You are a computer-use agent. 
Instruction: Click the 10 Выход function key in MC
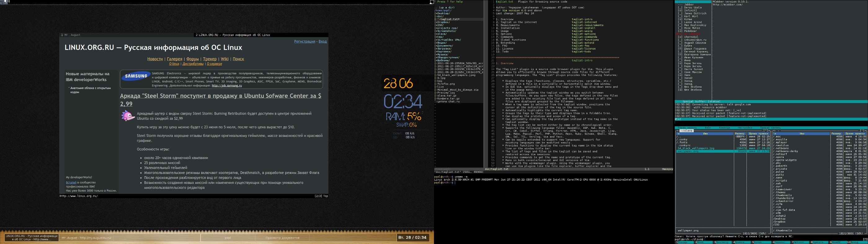click(857, 242)
